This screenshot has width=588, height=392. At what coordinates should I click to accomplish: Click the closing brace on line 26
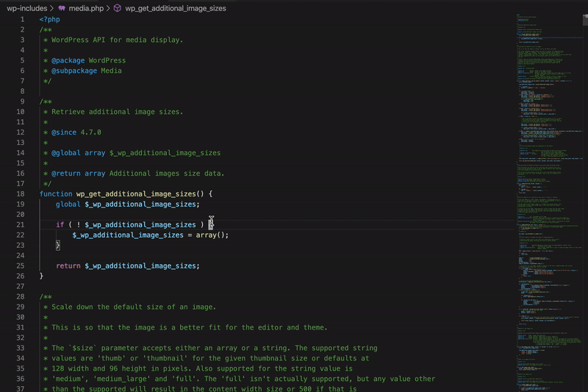coord(41,276)
